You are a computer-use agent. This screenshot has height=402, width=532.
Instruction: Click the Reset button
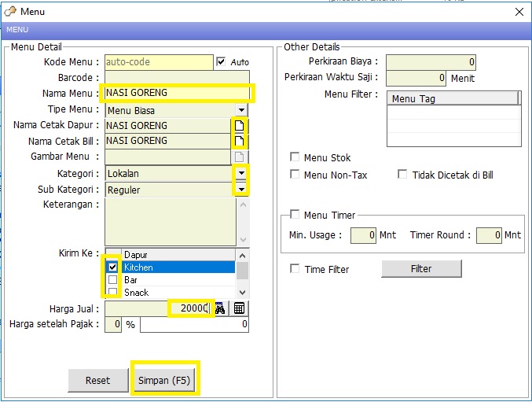[x=98, y=380]
